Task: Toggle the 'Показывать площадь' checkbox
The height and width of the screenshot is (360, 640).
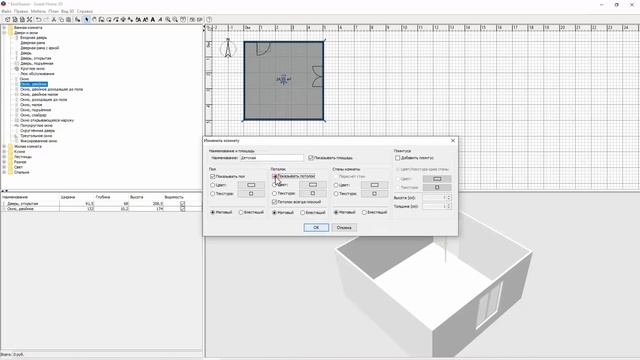Action: [311, 158]
